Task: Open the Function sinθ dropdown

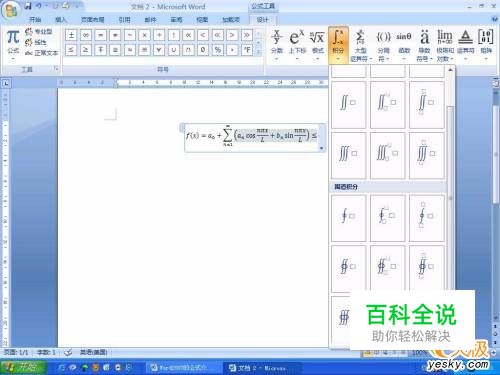Action: 404,45
